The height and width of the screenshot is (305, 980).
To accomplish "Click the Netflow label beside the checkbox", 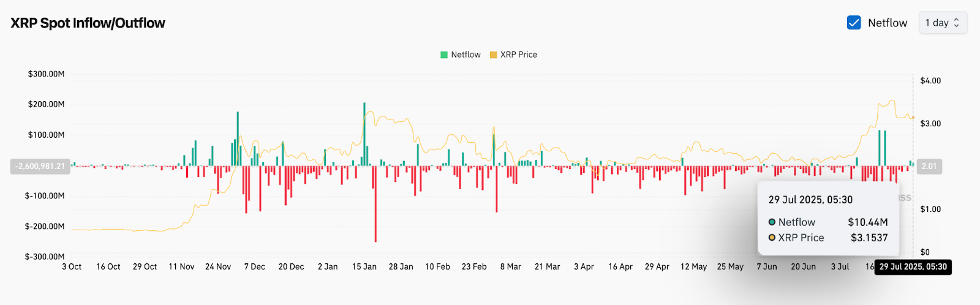I will point(887,23).
